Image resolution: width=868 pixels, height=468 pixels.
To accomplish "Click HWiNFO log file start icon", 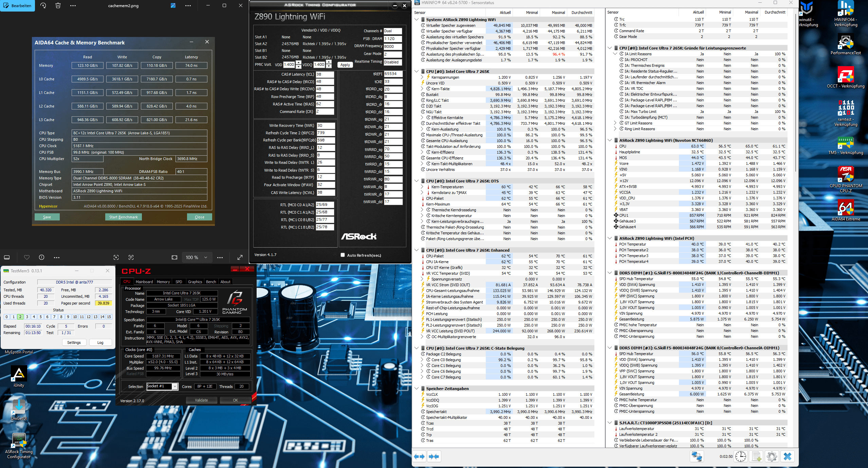I will tap(756, 456).
